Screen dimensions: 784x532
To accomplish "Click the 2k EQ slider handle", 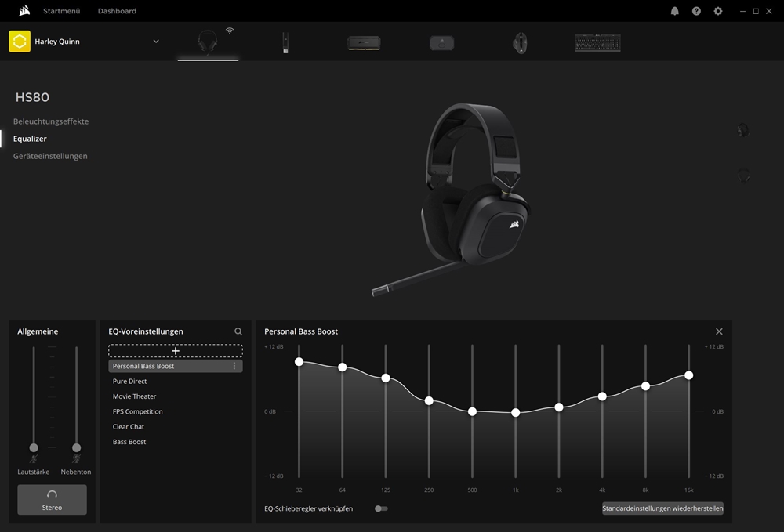I will pyautogui.click(x=559, y=407).
